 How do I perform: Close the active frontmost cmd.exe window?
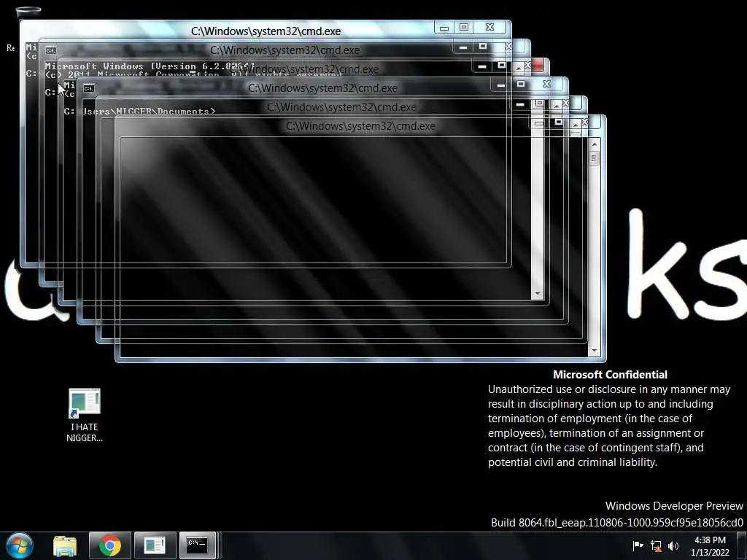point(489,28)
